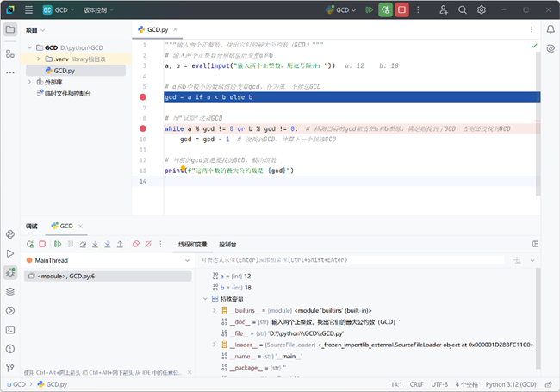Expand External Libraries node

coord(30,82)
